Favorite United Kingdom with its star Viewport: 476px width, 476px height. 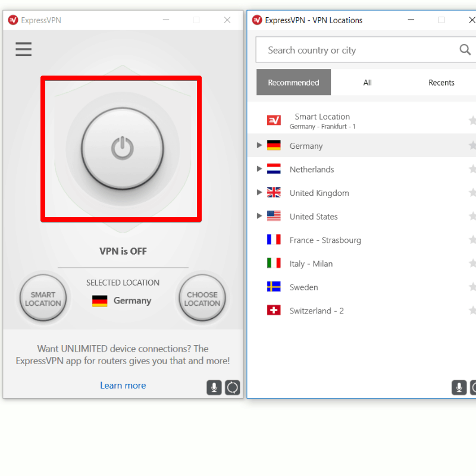(x=472, y=192)
